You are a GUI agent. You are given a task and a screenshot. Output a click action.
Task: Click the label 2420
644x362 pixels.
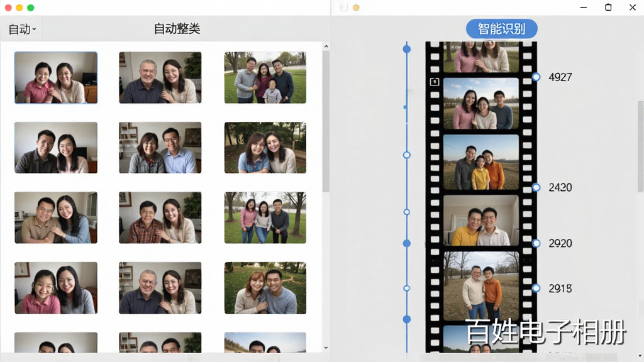(x=560, y=187)
